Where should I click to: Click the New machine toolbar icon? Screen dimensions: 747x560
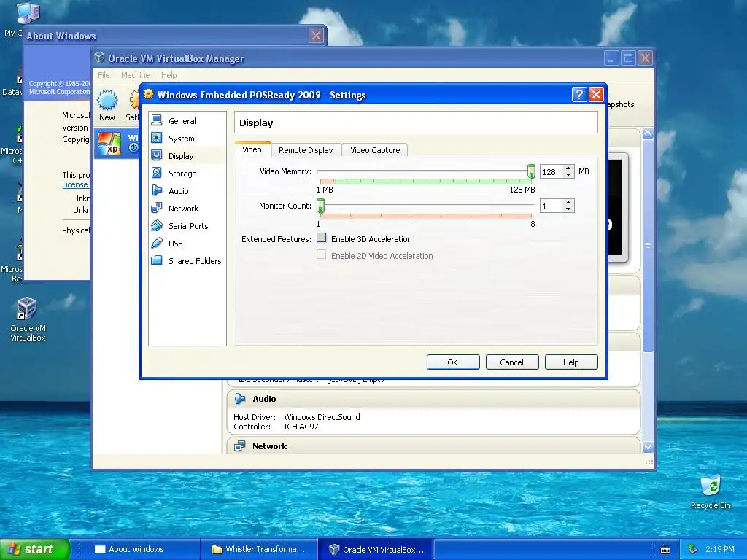click(107, 105)
